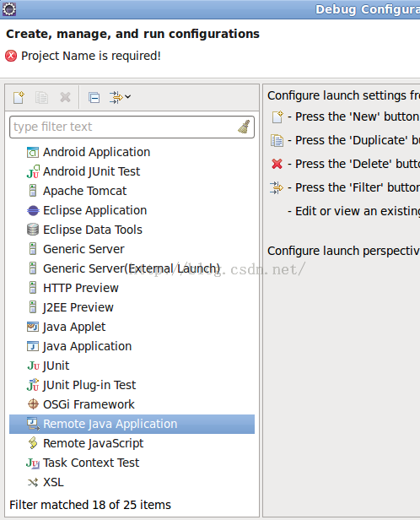Select the highlighted Remote Java Application item
Image resolution: width=420 pixels, height=520 pixels.
click(x=132, y=424)
